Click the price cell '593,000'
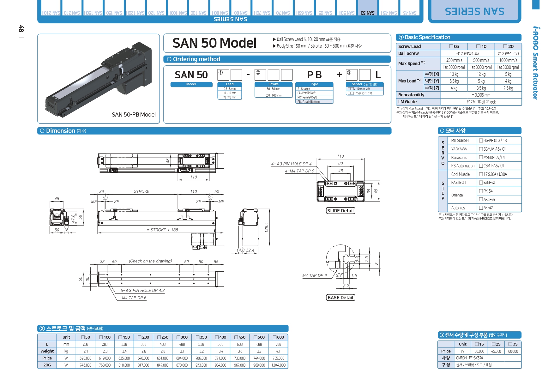This screenshot has width=554, height=392. pyautogui.click(x=85, y=358)
